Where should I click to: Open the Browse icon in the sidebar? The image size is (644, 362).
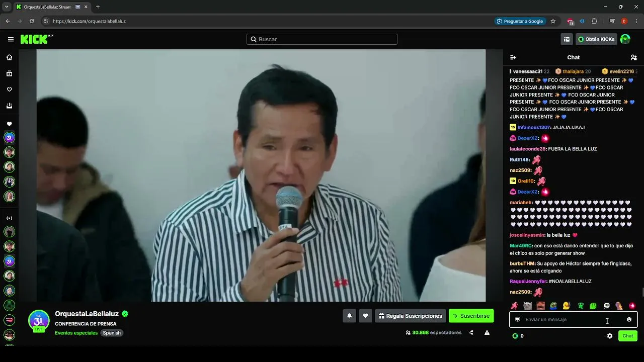tap(9, 73)
